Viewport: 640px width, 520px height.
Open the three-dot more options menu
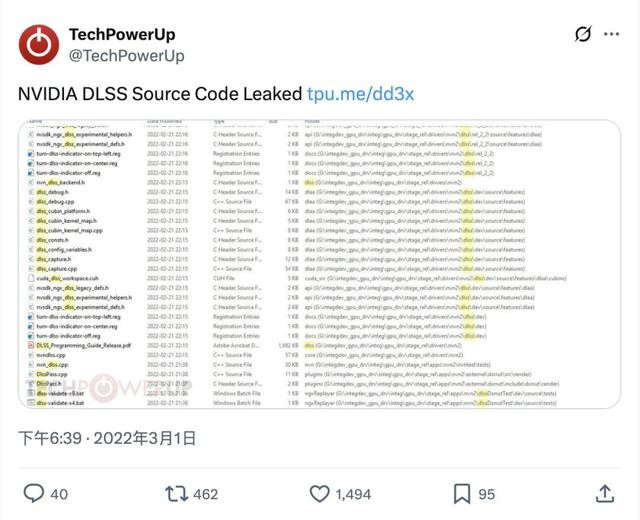point(612,35)
